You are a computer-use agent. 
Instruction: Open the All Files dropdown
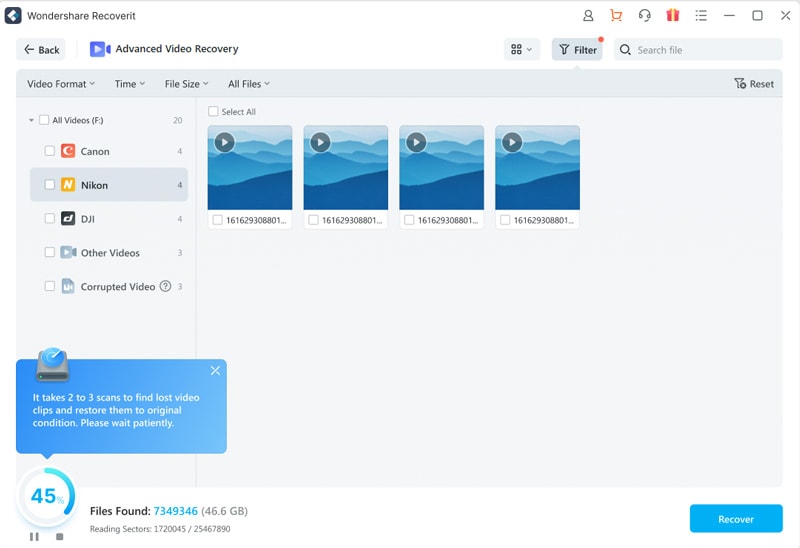pyautogui.click(x=248, y=84)
